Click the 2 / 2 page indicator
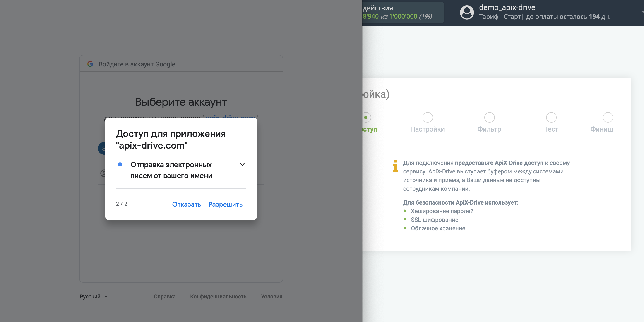Image resolution: width=644 pixels, height=322 pixels. [122, 204]
